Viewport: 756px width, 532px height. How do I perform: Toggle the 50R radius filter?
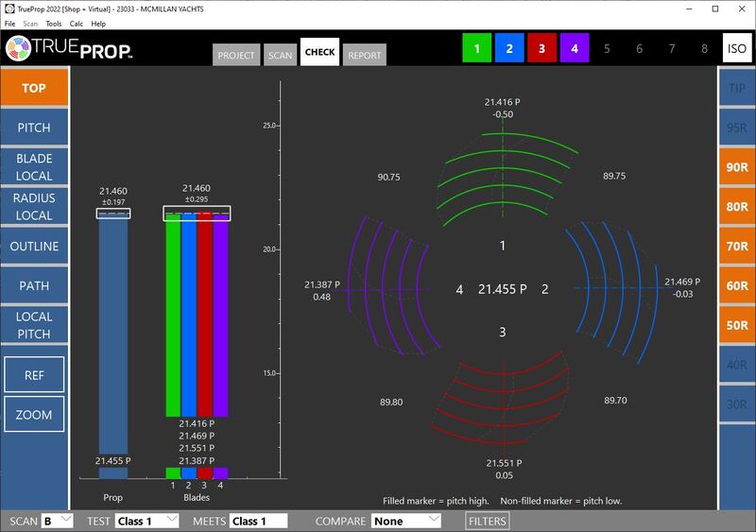(736, 325)
